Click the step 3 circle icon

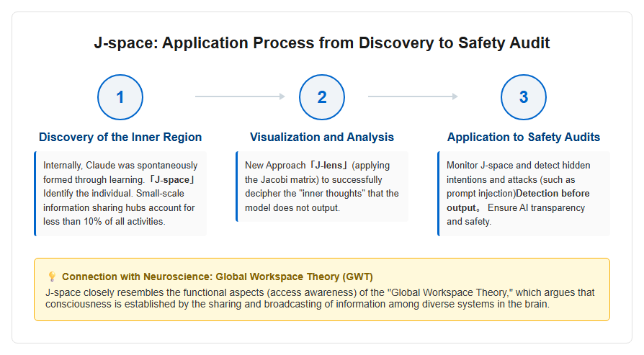[x=523, y=97]
